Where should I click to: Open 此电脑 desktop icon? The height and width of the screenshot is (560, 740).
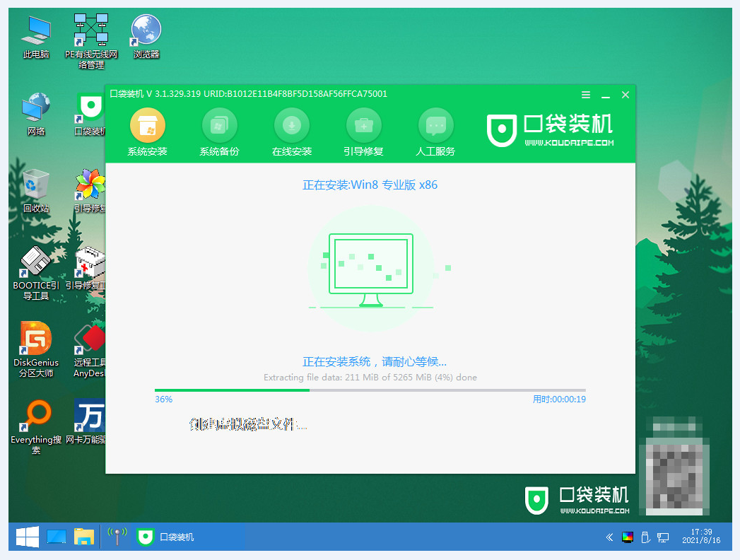point(36,37)
